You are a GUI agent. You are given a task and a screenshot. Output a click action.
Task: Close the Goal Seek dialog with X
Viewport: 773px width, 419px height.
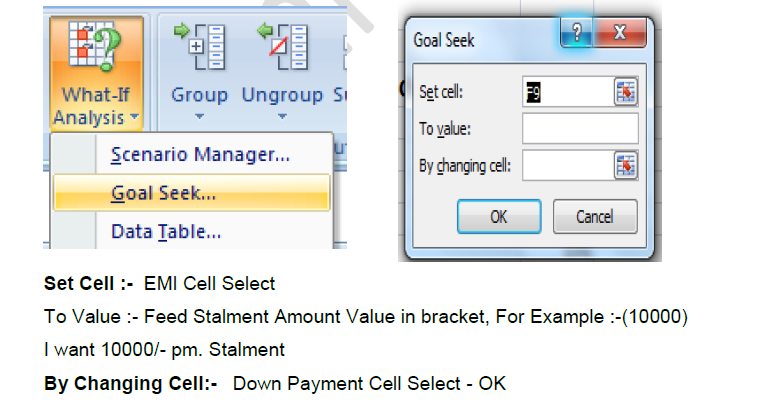(620, 32)
